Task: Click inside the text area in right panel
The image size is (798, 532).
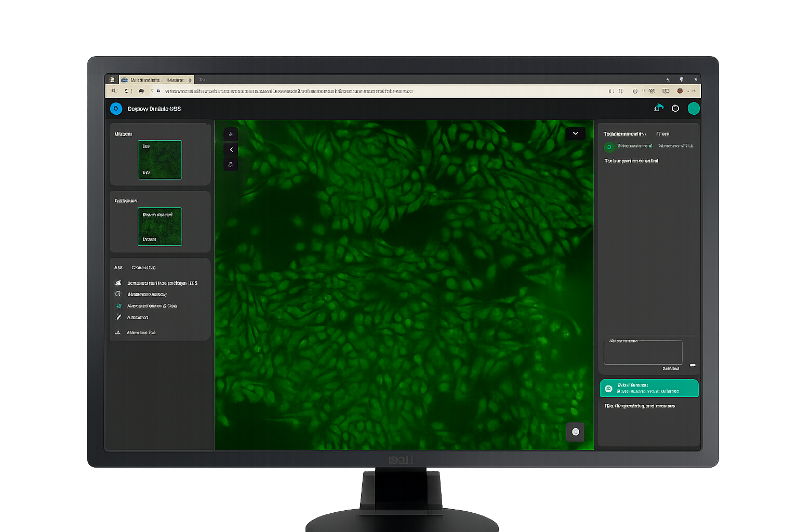Action: 643,353
